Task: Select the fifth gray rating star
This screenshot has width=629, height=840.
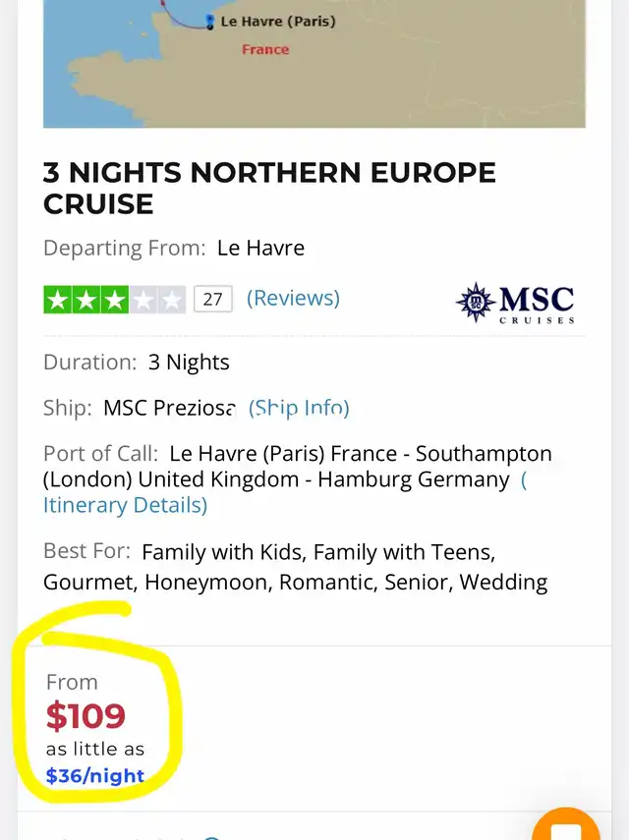Action: pos(171,300)
